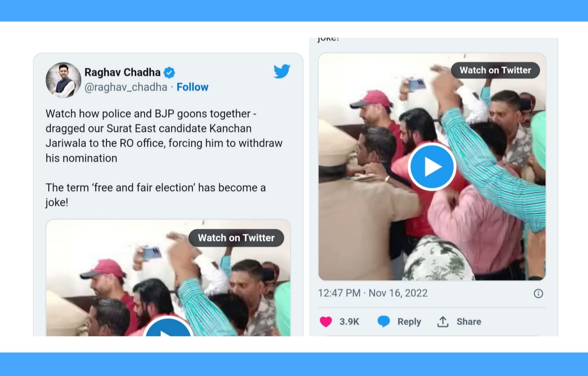The height and width of the screenshot is (376, 588).
Task: Click Watch on Twitter on left video
Action: point(236,238)
